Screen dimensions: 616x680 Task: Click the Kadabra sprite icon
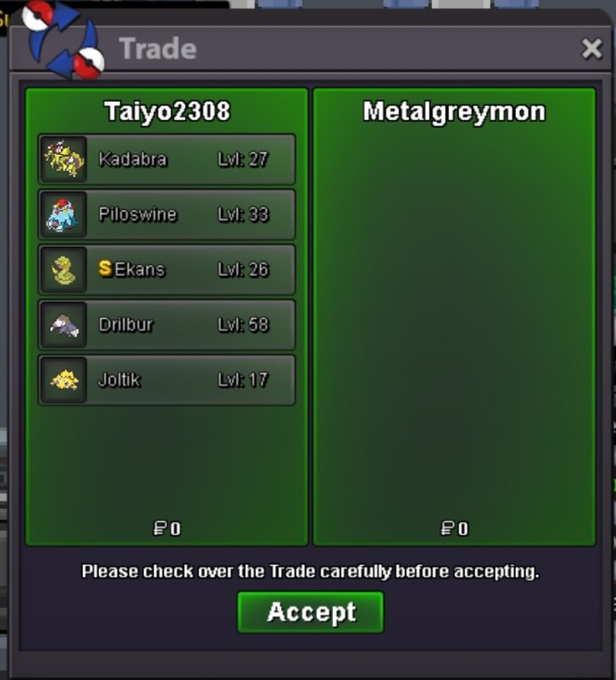click(x=64, y=159)
